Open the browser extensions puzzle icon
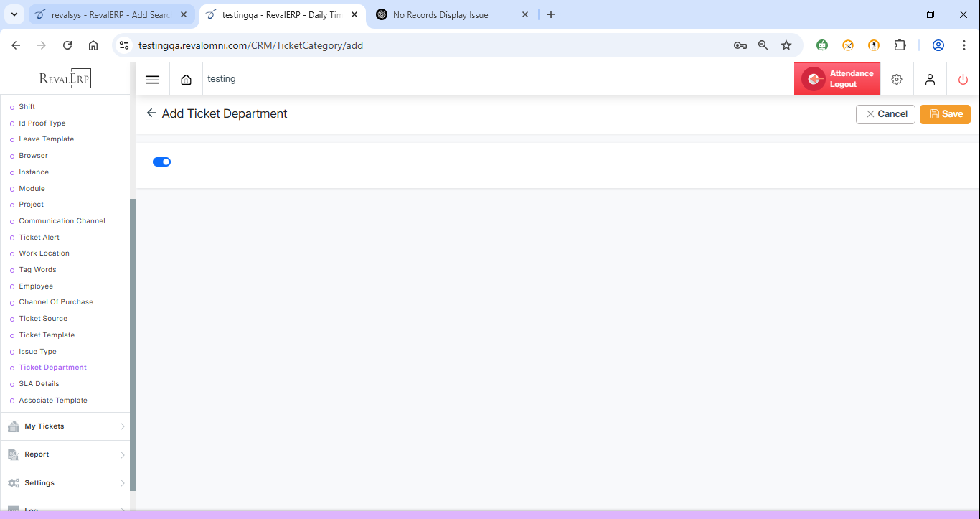The height and width of the screenshot is (519, 980). pos(900,45)
